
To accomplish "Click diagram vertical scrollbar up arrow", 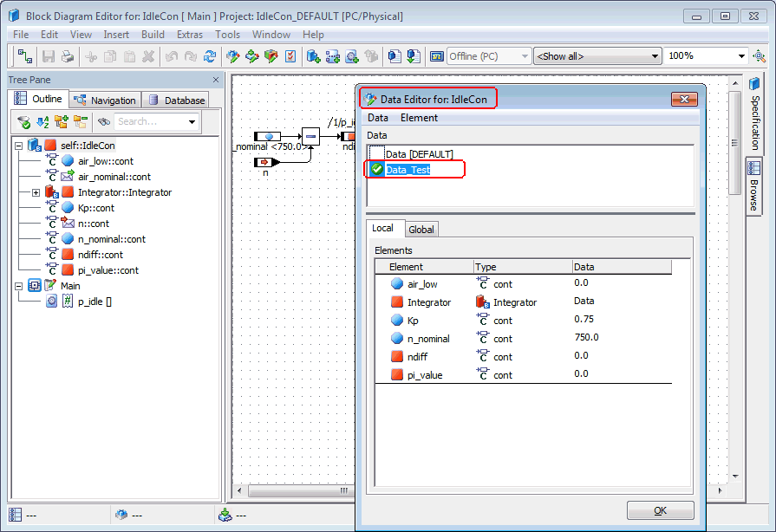I will click(x=735, y=83).
